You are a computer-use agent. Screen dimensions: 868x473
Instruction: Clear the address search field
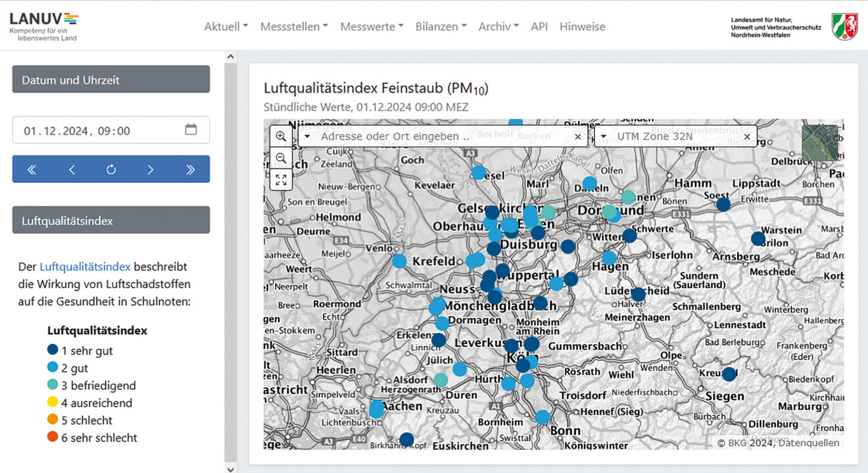pos(577,137)
